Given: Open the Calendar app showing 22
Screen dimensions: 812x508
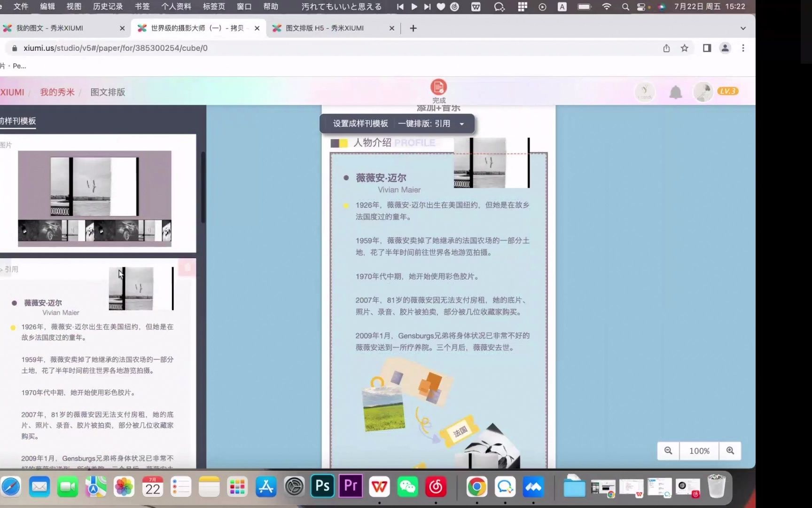Looking at the screenshot, I should pyautogui.click(x=153, y=487).
